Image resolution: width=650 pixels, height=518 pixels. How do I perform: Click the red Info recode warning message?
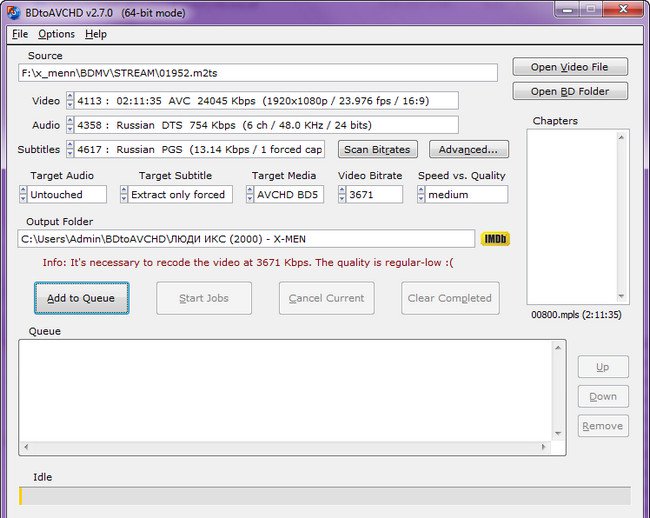[248, 262]
